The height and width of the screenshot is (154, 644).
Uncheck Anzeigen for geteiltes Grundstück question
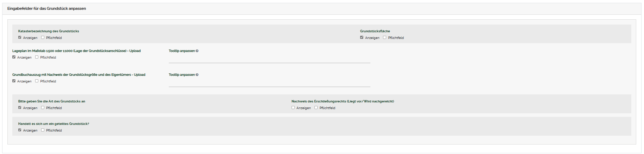point(20,130)
